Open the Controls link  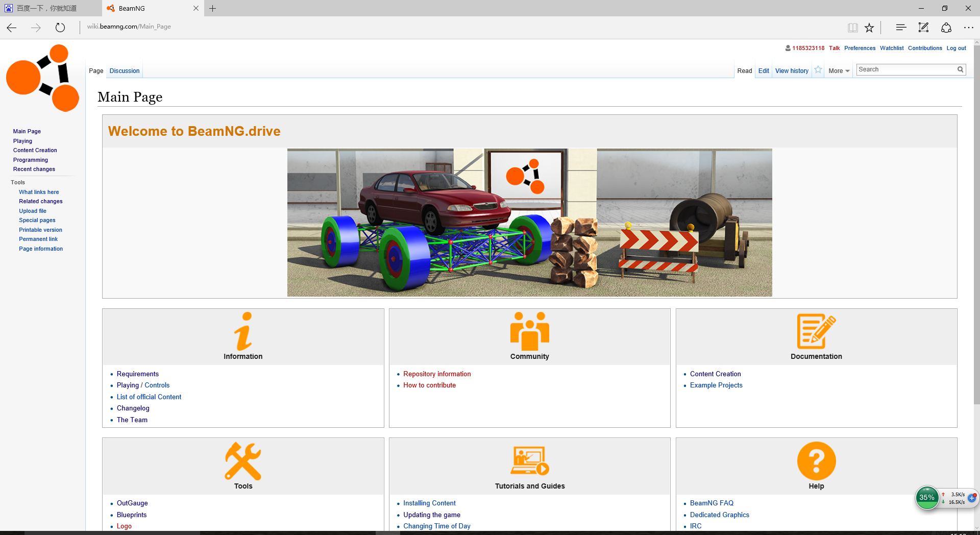pyautogui.click(x=157, y=385)
